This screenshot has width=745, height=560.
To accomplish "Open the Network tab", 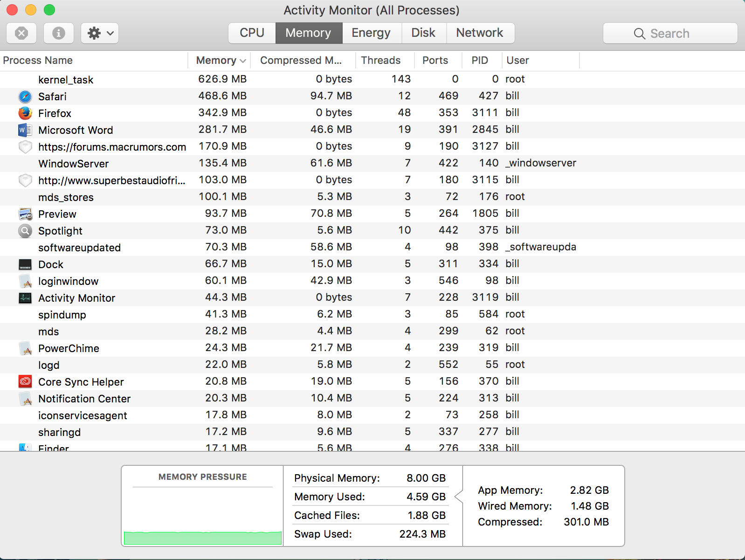I will pyautogui.click(x=480, y=33).
